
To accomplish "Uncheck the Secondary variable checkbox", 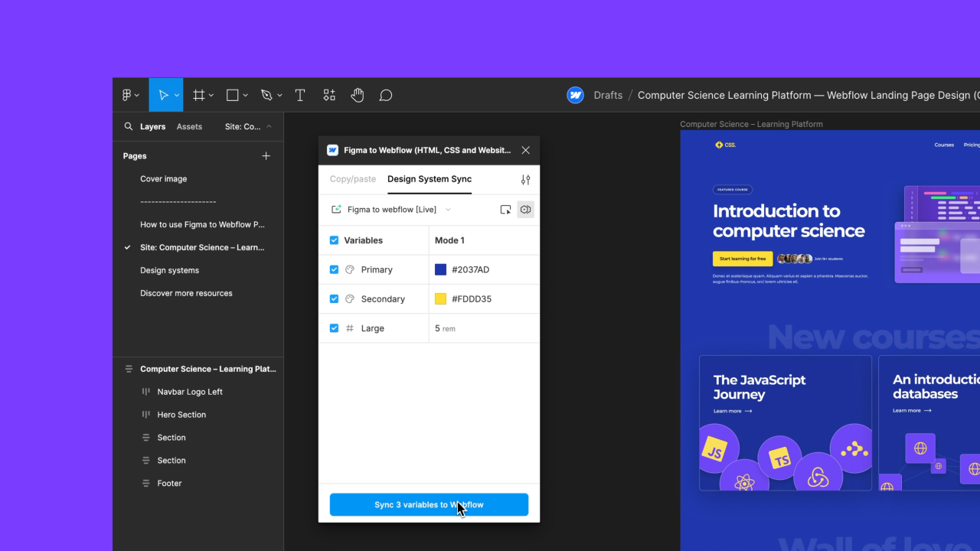I will [334, 298].
